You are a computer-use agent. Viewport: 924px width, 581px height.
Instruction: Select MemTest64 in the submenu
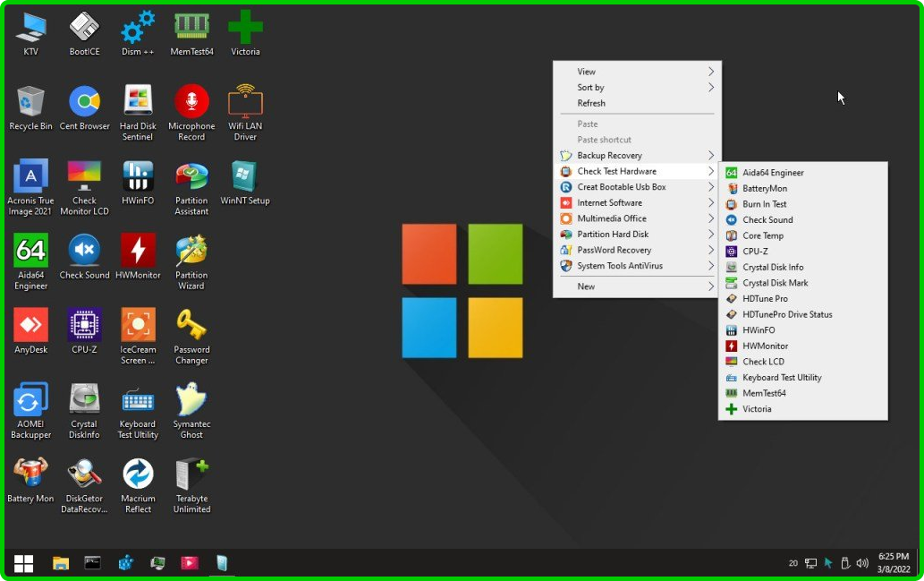pos(802,393)
